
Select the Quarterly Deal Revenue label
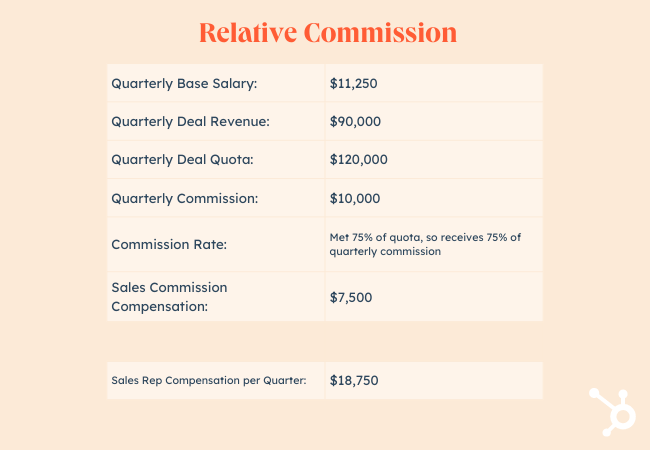(190, 121)
